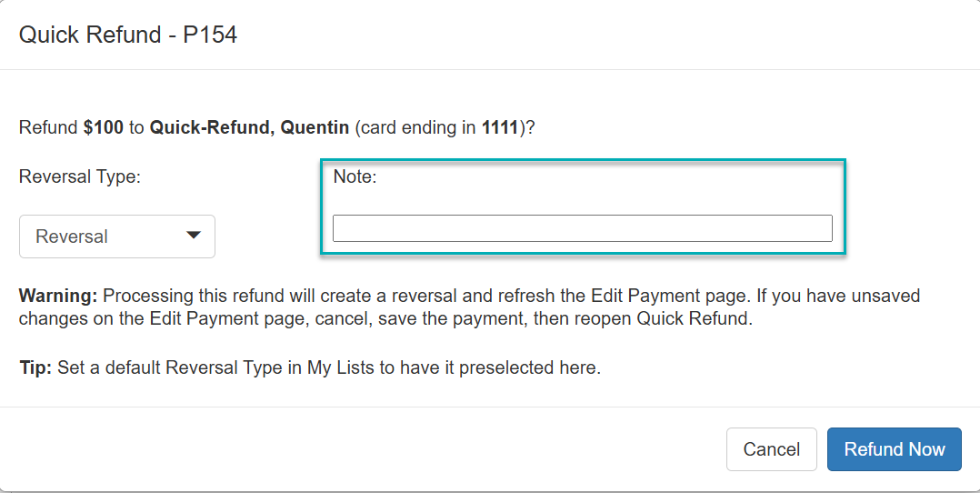Click the bold card digits 1111
The image size is (980, 493).
500,127
